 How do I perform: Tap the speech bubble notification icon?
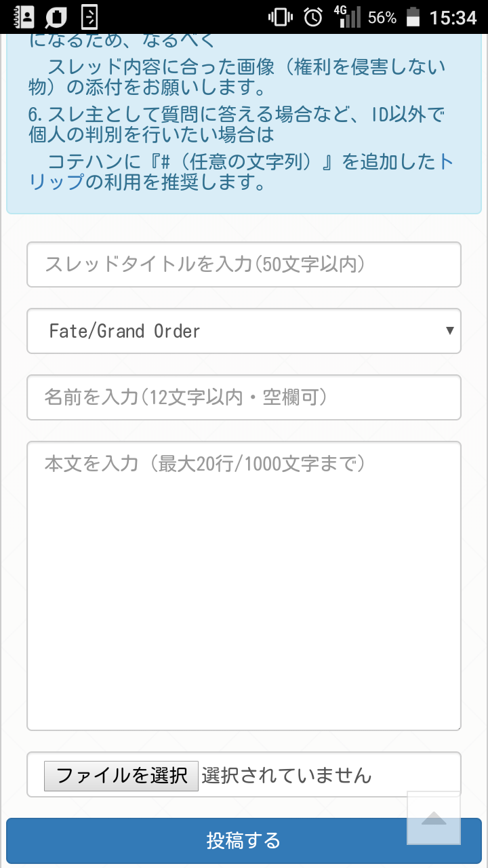(x=56, y=16)
